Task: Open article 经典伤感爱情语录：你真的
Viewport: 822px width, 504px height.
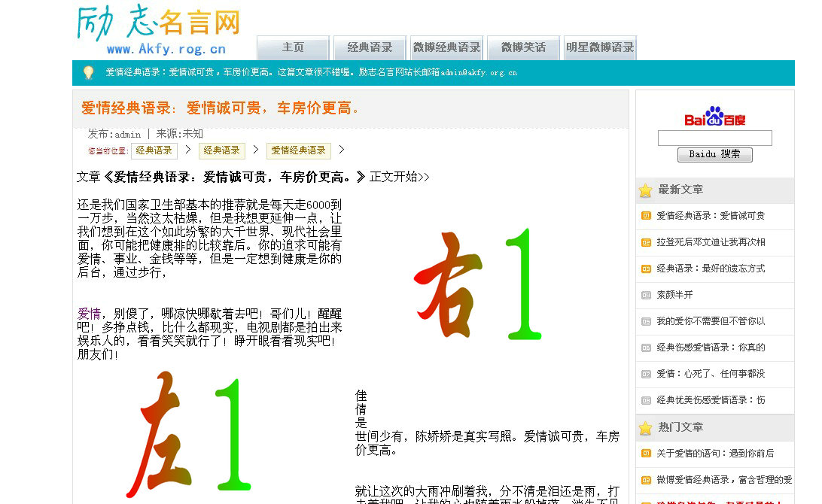Action: 711,348
